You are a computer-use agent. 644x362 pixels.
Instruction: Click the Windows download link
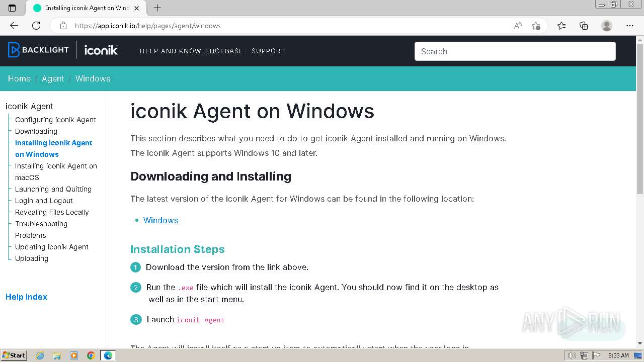[160, 220]
